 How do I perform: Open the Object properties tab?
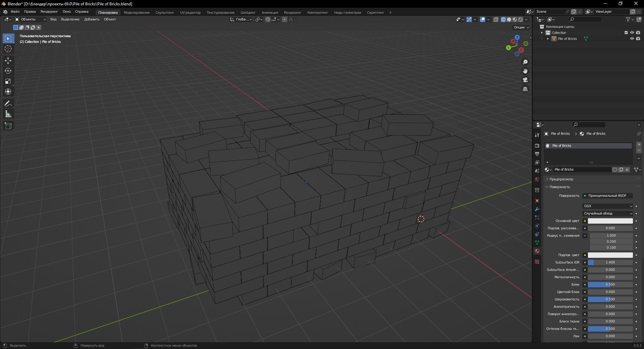click(537, 200)
